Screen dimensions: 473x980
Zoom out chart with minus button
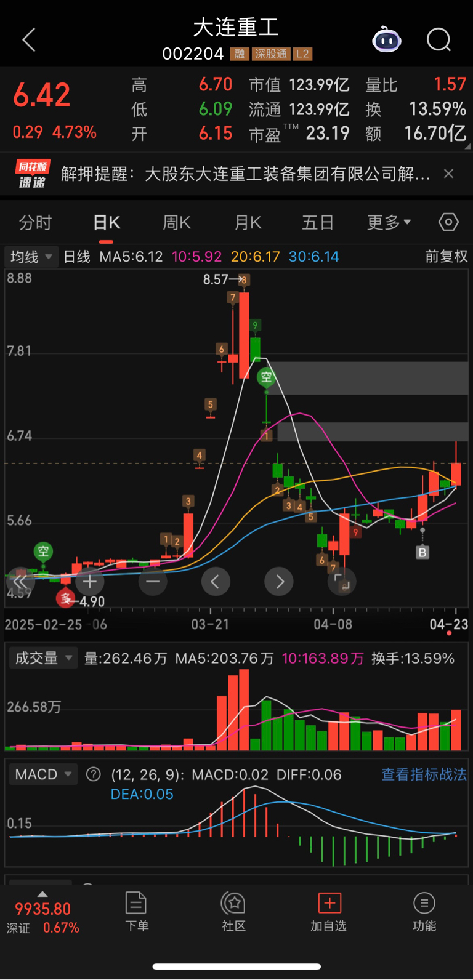[x=153, y=582]
